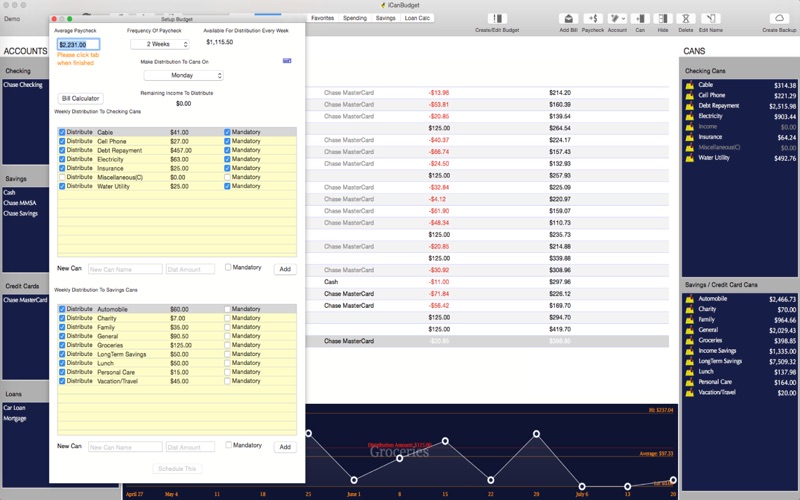Click Add for new checking can

coord(285,269)
